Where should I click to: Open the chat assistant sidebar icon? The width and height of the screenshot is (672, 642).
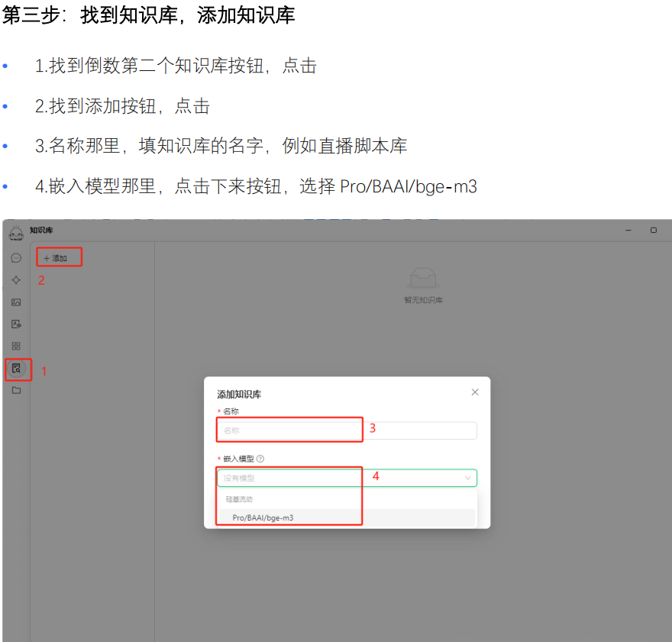point(16,258)
